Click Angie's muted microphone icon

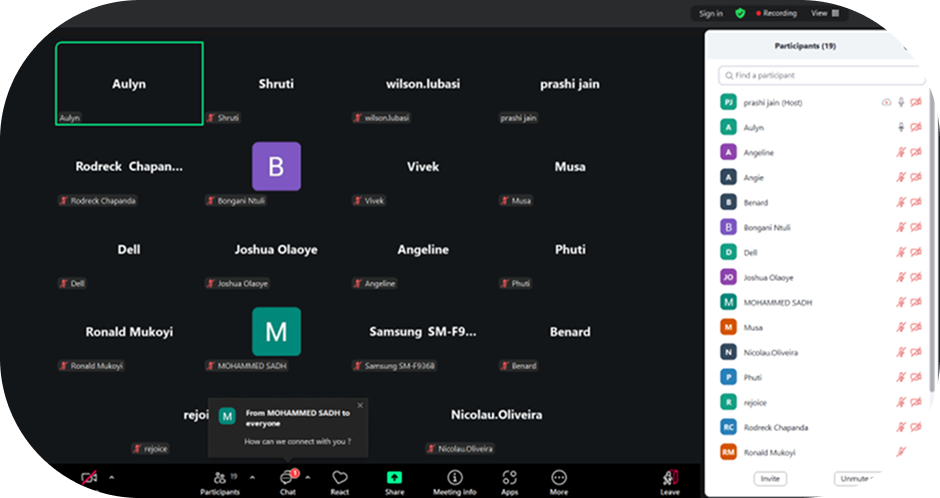coord(901,177)
